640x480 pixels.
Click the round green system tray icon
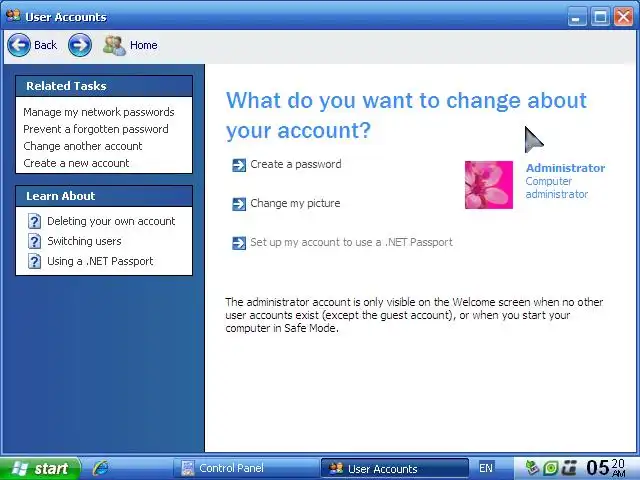tap(551, 468)
